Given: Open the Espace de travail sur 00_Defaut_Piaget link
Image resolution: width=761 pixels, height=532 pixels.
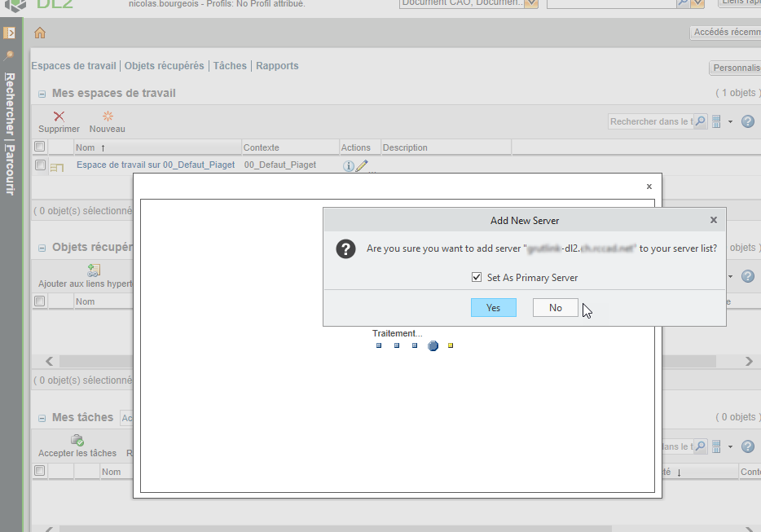Looking at the screenshot, I should 154,165.
